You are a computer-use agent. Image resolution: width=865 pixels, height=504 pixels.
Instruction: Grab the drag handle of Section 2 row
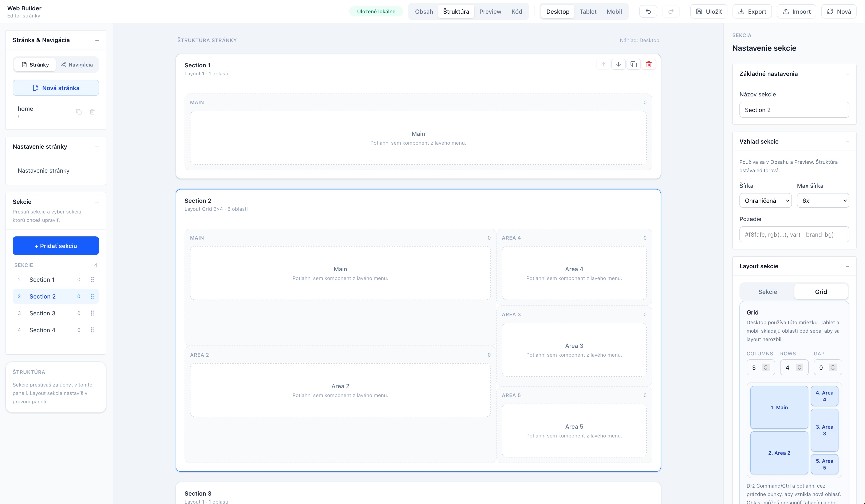92,296
